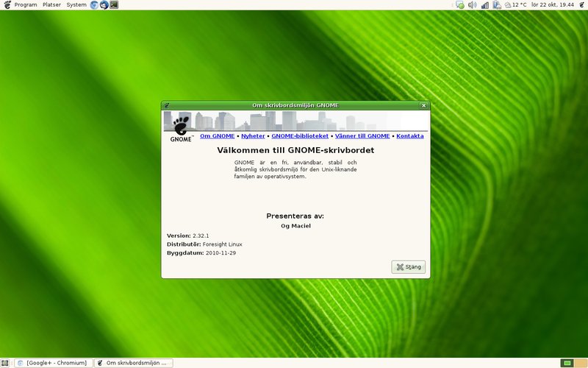The image size is (588, 368).
Task: Open the clock calendar showing lör 22 okt
Action: [x=553, y=5]
